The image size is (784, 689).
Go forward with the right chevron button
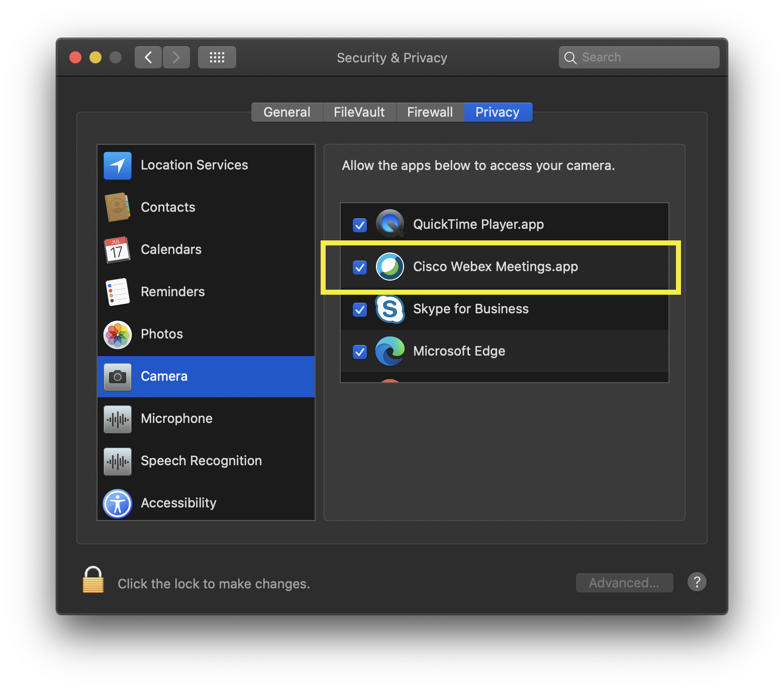click(176, 57)
